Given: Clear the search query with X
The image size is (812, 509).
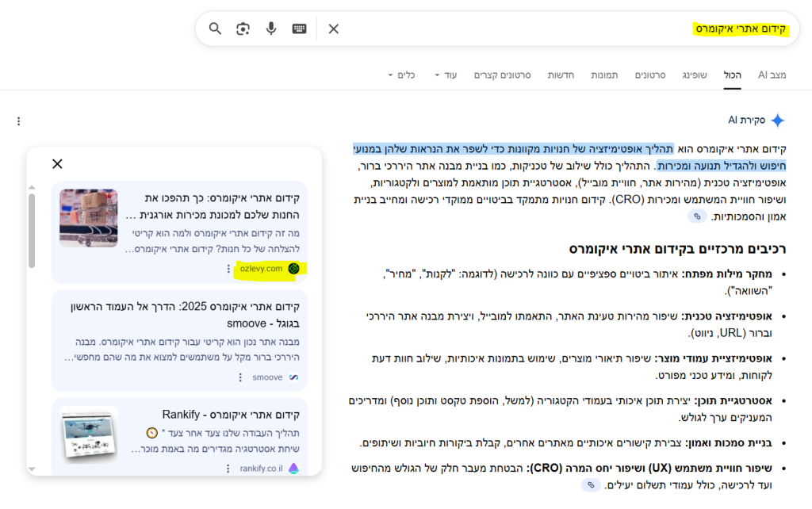Looking at the screenshot, I should point(334,29).
